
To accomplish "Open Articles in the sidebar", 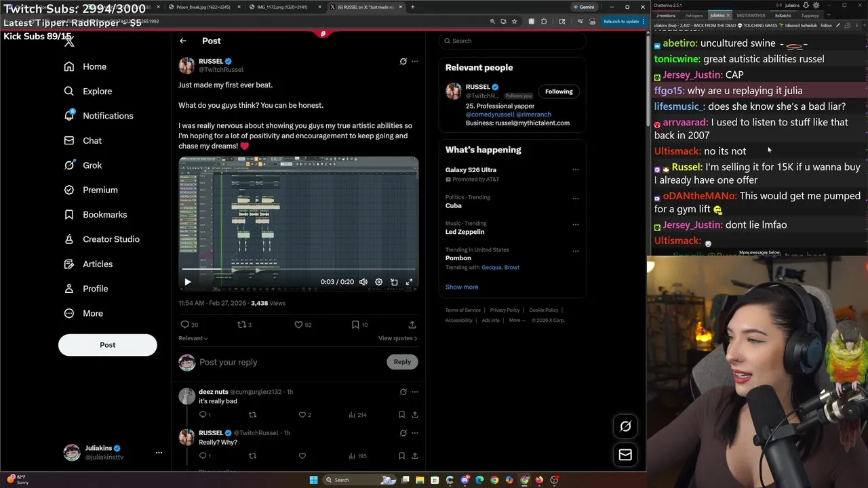I will pyautogui.click(x=88, y=264).
